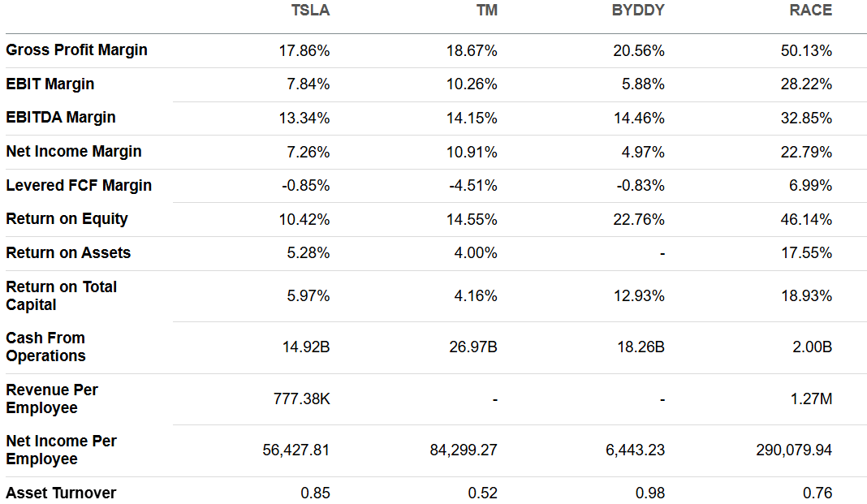The width and height of the screenshot is (867, 504).
Task: Click the EBIT Margin row label
Action: [50, 84]
